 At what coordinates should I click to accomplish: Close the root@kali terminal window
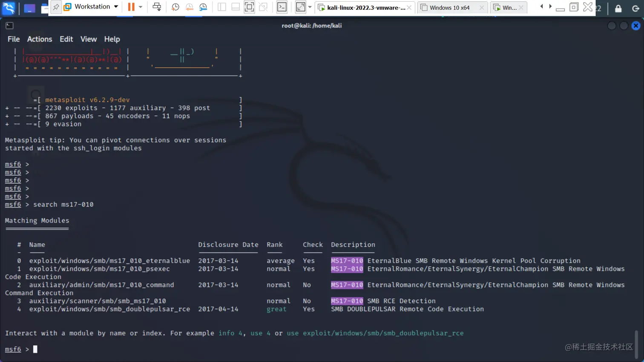636,26
